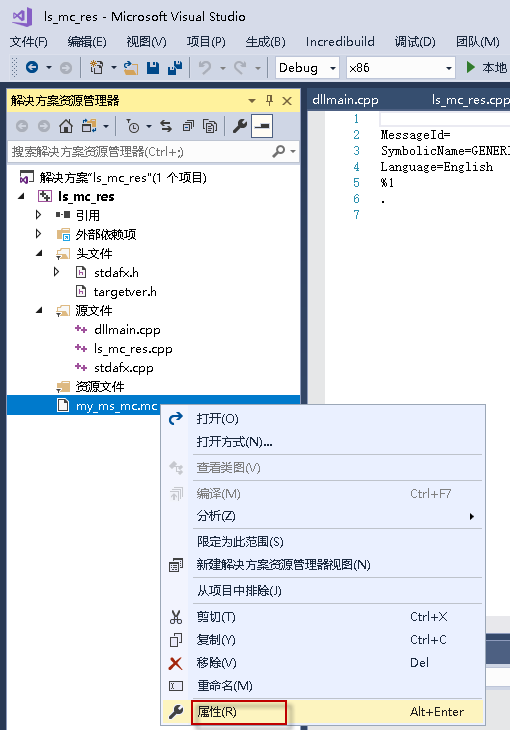Select ls_mc_res.cpp in the tree
The image size is (510, 730).
point(133,349)
